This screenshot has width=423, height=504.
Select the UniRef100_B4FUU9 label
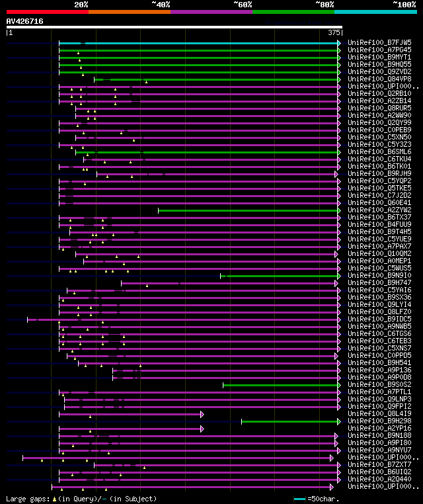pos(379,224)
